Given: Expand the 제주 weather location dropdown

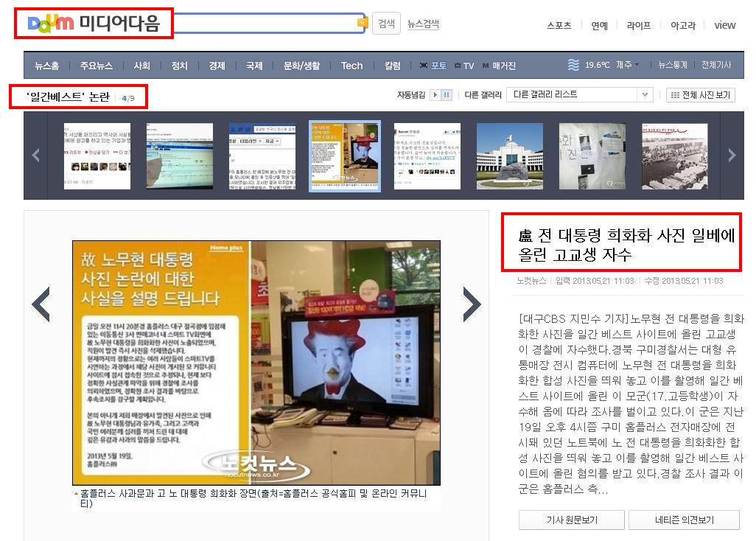Looking at the screenshot, I should point(628,65).
